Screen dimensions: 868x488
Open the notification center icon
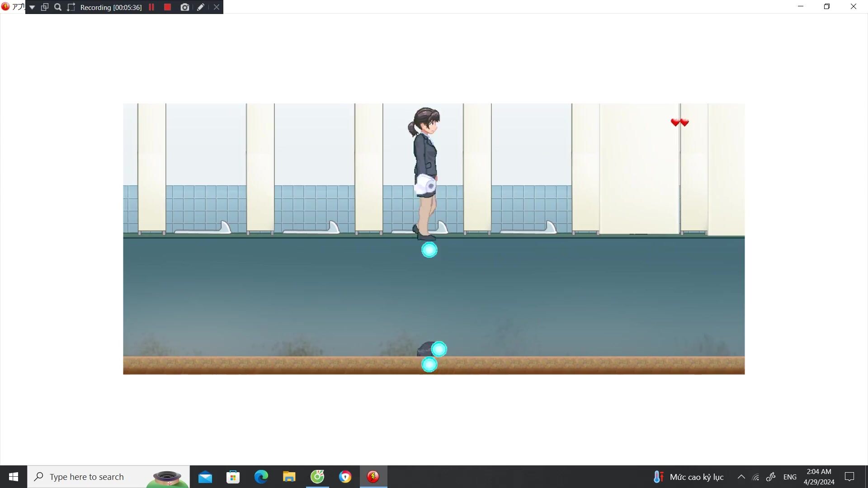click(849, 477)
